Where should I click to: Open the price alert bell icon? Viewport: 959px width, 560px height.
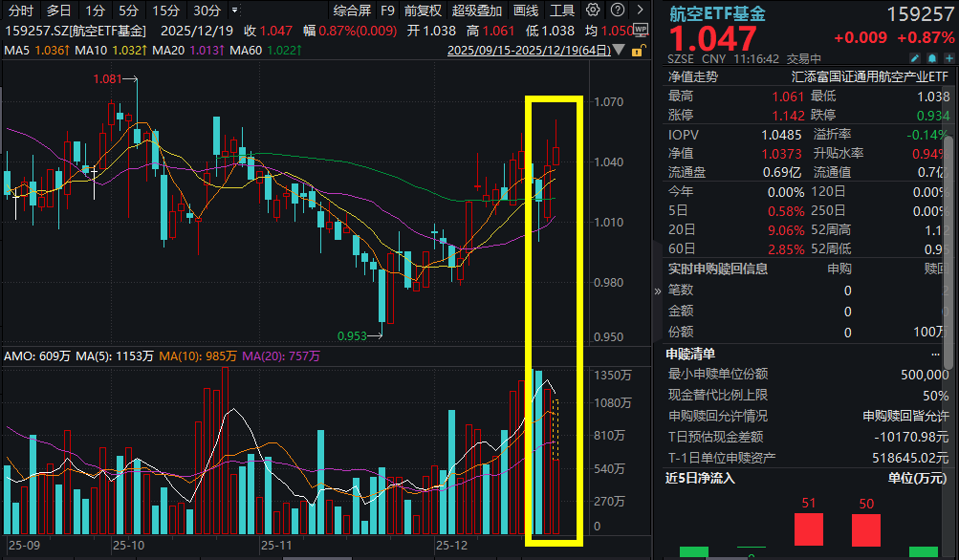pyautogui.click(x=932, y=57)
